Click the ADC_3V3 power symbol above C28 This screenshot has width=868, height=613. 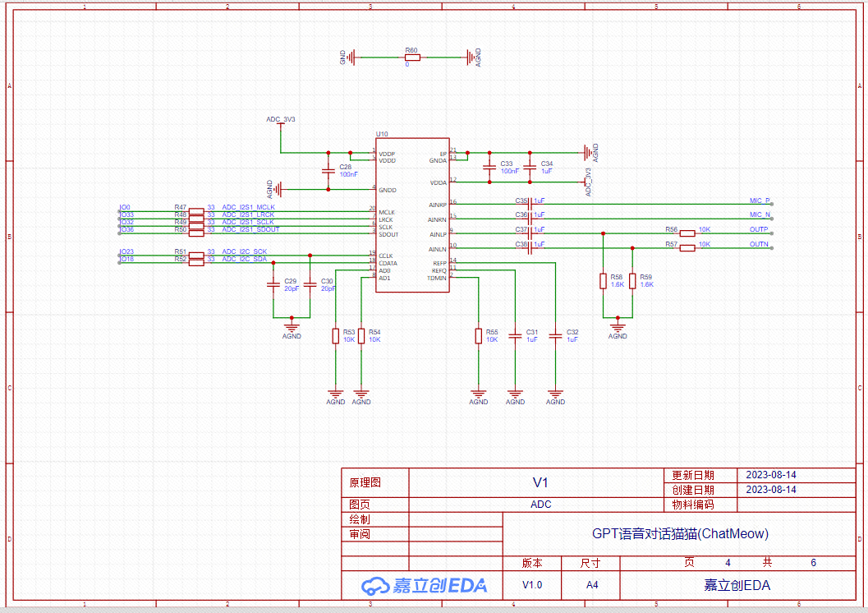point(280,120)
